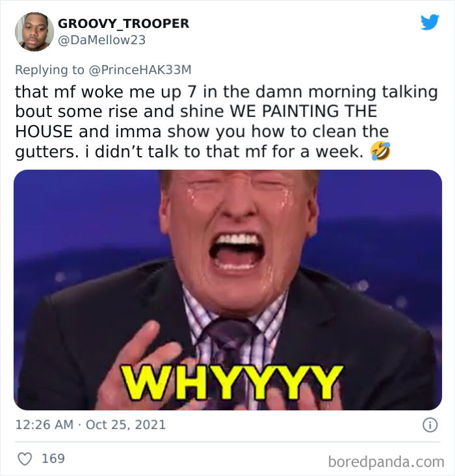Like the tweet with the heart icon
This screenshot has width=455, height=476.
pos(25,458)
